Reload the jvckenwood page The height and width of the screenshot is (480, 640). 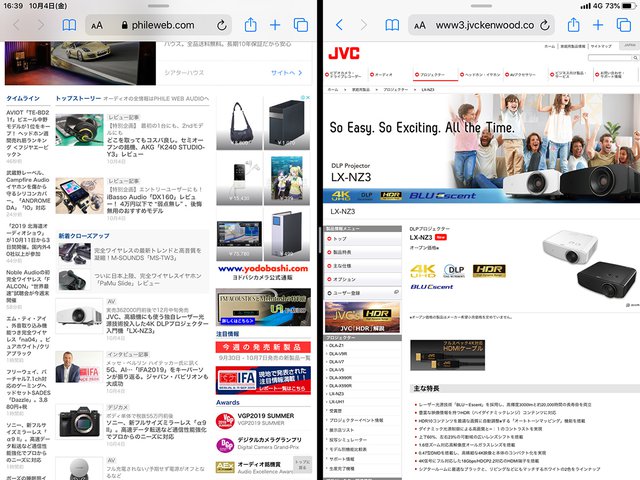coord(542,25)
